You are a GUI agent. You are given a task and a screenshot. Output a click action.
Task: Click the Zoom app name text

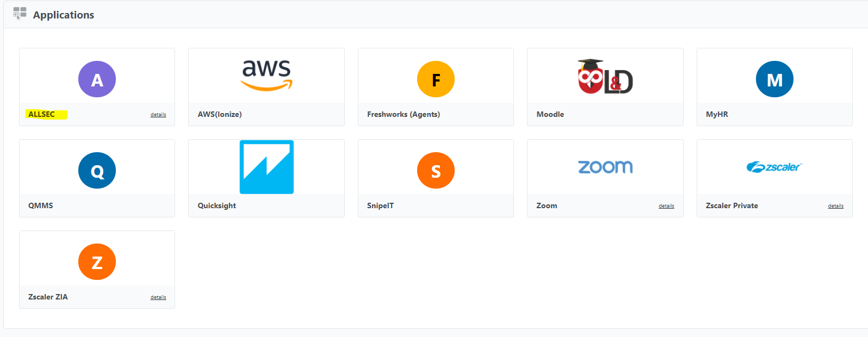[x=547, y=205]
